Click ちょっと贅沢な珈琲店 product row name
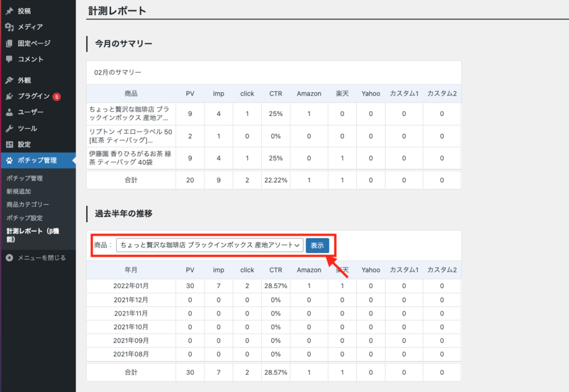 (x=129, y=113)
